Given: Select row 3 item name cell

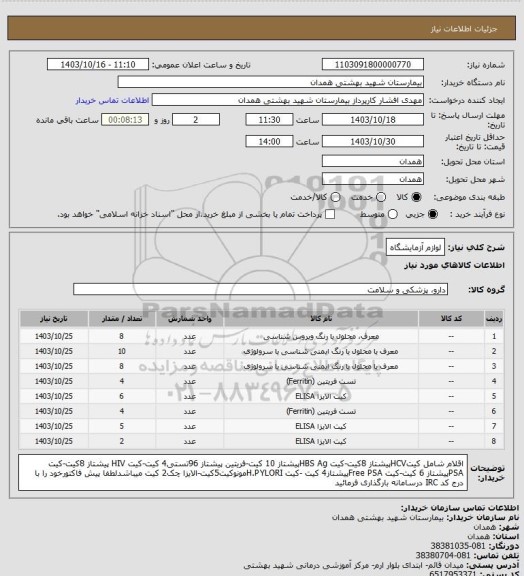Looking at the screenshot, I should pos(321,366).
